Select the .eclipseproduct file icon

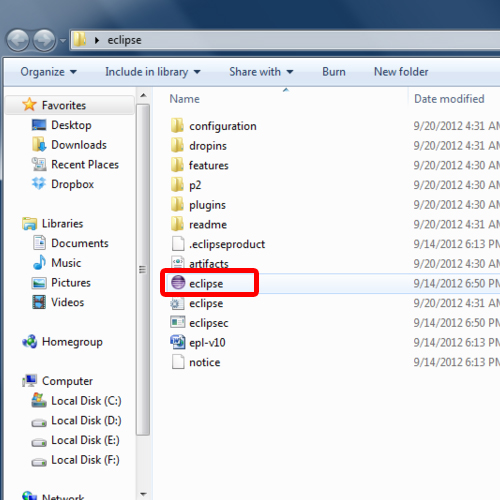tap(178, 244)
